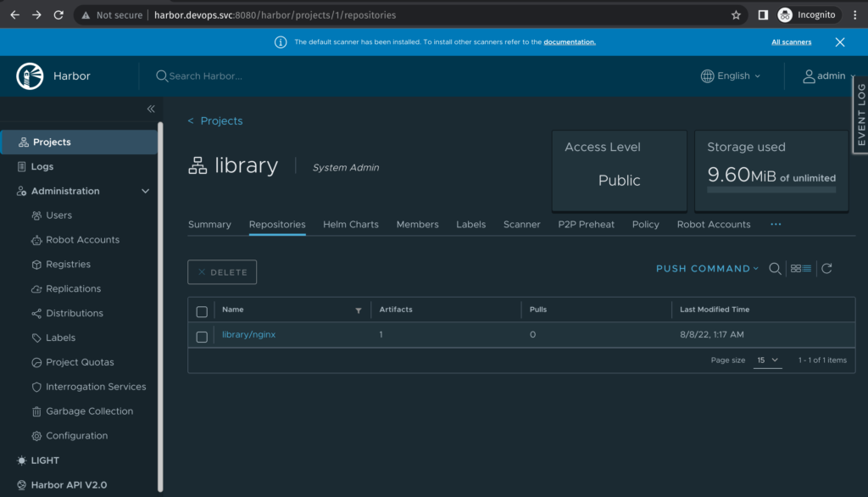
Task: Toggle browser side panel icon
Action: tap(763, 15)
